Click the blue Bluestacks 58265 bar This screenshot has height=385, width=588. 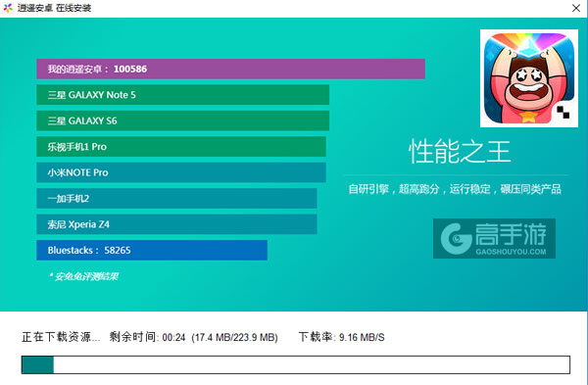click(152, 250)
